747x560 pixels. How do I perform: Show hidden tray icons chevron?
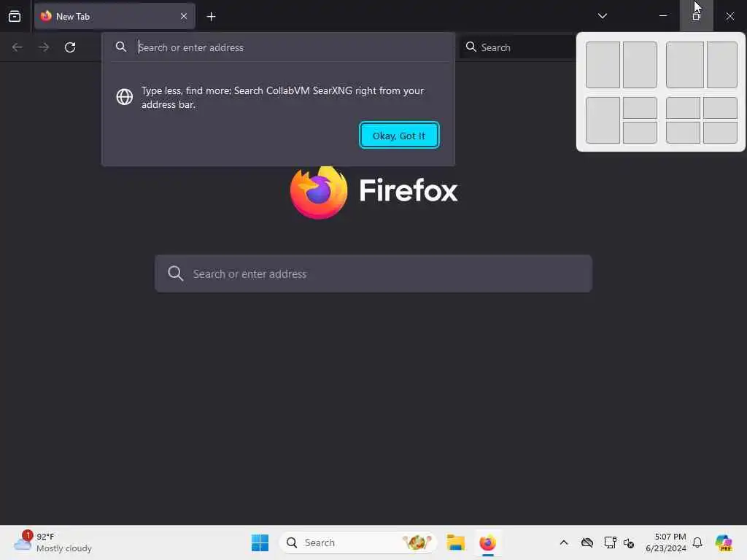(564, 542)
